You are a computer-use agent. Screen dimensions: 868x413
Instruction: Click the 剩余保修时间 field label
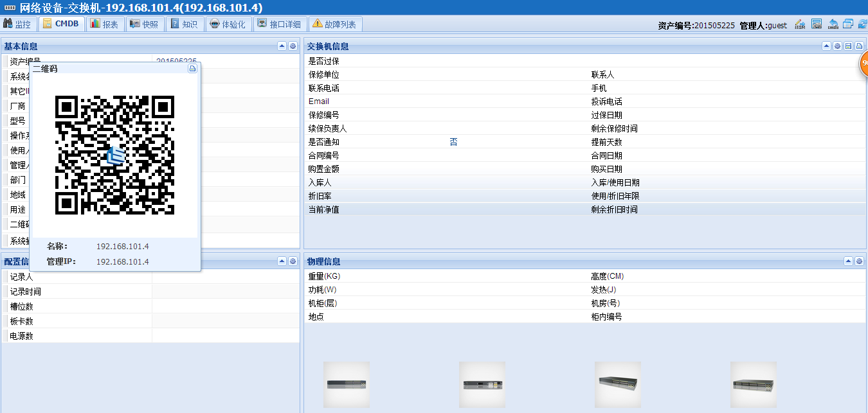click(x=614, y=128)
